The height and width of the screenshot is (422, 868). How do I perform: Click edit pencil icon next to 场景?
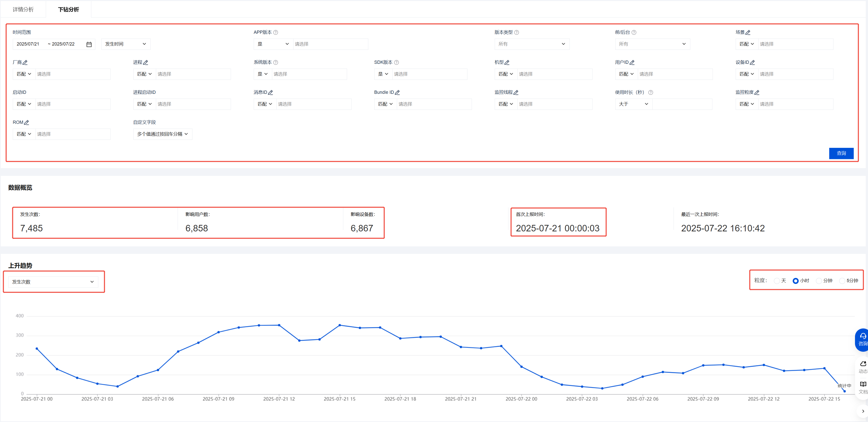(x=748, y=33)
